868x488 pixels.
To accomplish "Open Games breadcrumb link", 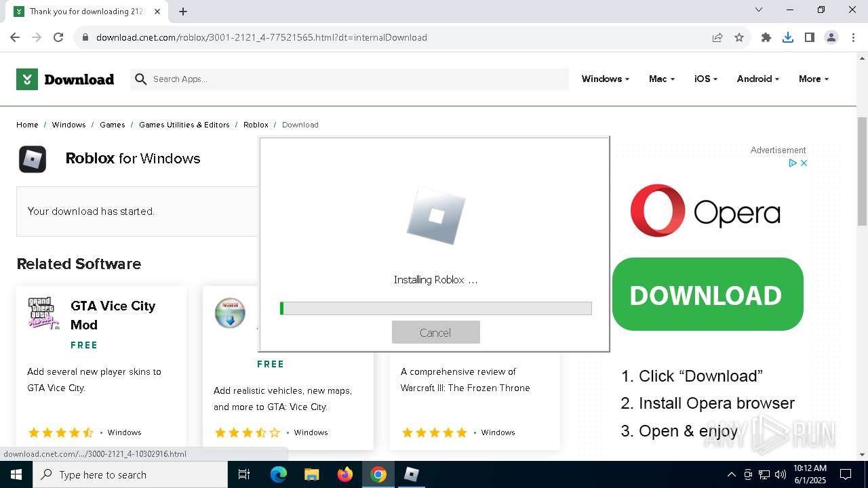I will tap(112, 125).
